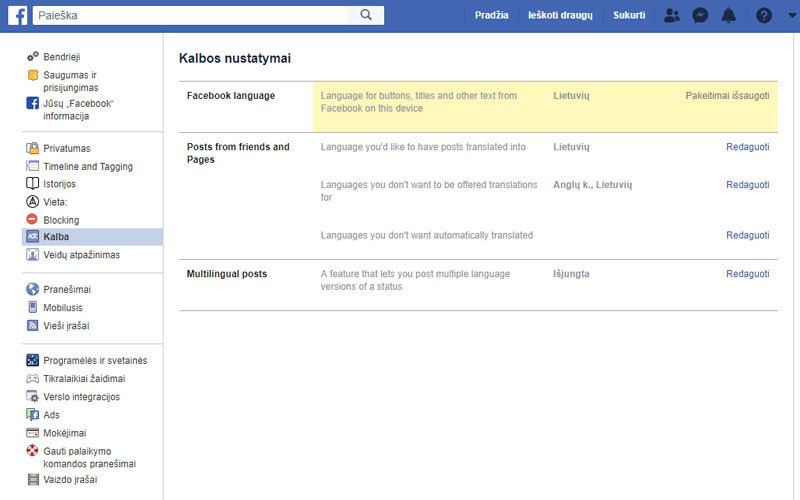Click the Istorijos book icon
The image size is (800, 500).
click(33, 184)
